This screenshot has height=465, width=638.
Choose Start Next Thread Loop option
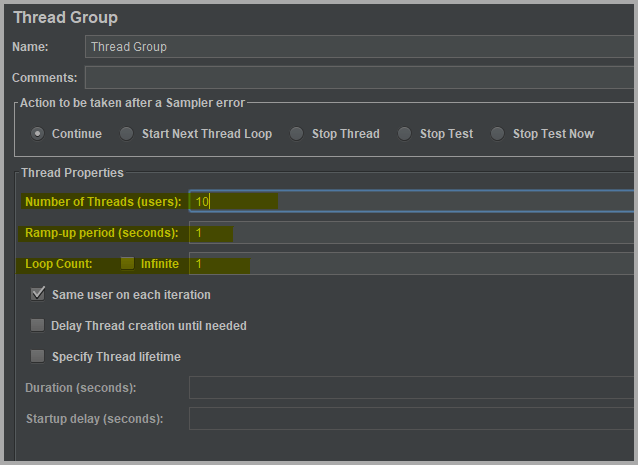pos(126,133)
